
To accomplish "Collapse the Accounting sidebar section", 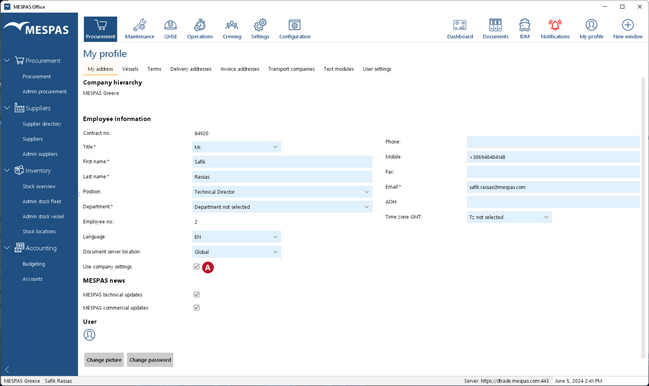I will [7, 248].
